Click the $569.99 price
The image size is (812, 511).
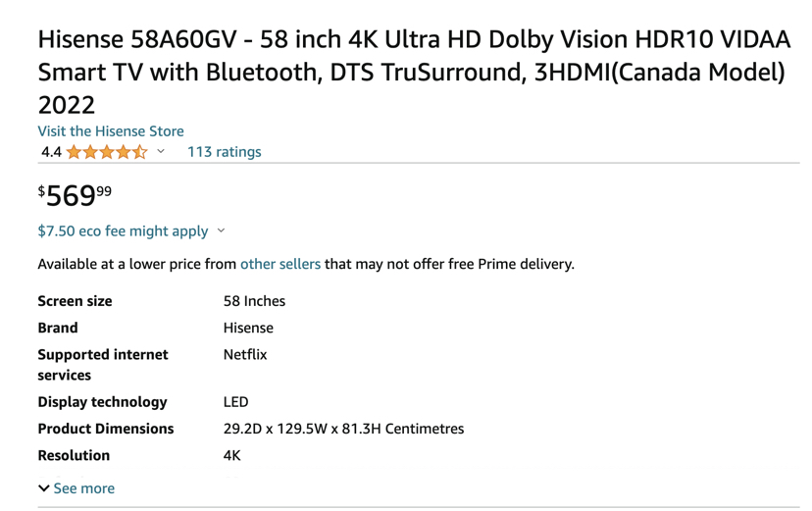[x=75, y=196]
